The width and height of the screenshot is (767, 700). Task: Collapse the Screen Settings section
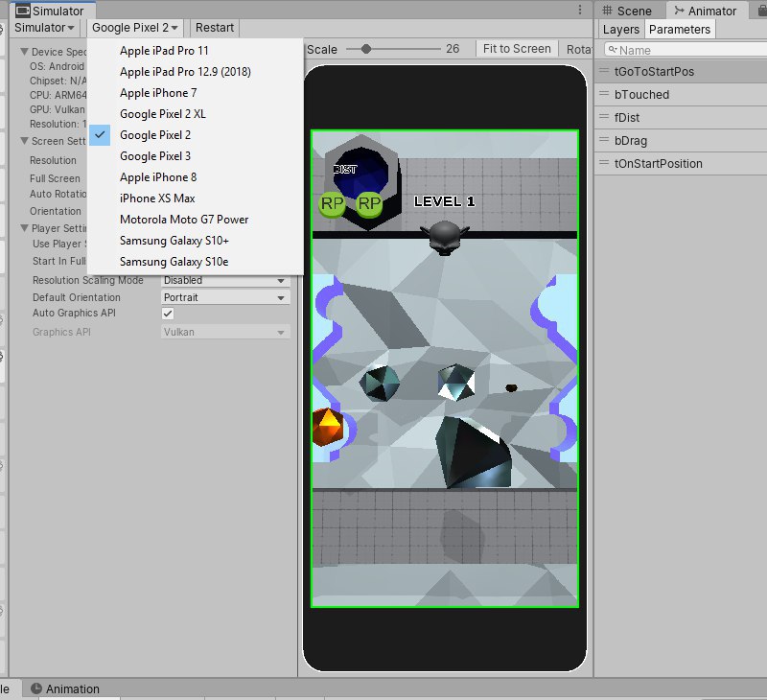pyautogui.click(x=24, y=141)
